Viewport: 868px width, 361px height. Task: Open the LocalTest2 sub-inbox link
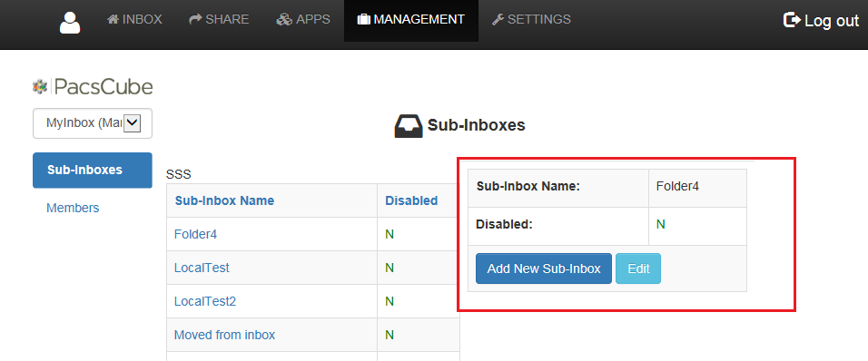pyautogui.click(x=205, y=301)
